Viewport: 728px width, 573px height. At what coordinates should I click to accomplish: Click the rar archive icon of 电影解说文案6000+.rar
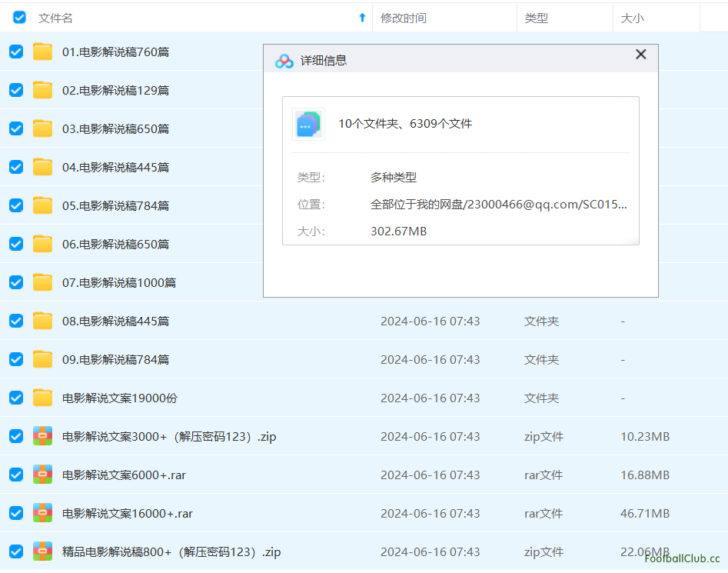42,475
